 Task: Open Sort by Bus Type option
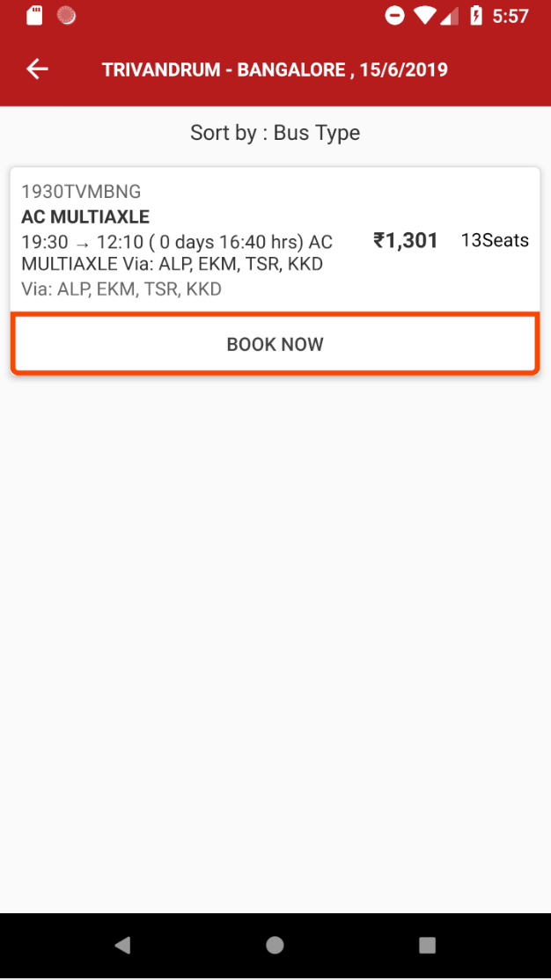point(275,133)
